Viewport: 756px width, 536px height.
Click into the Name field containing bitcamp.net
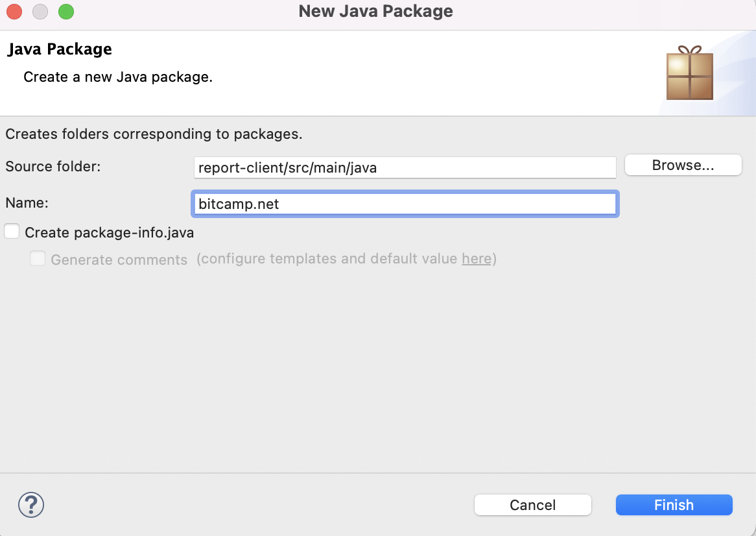pyautogui.click(x=405, y=204)
